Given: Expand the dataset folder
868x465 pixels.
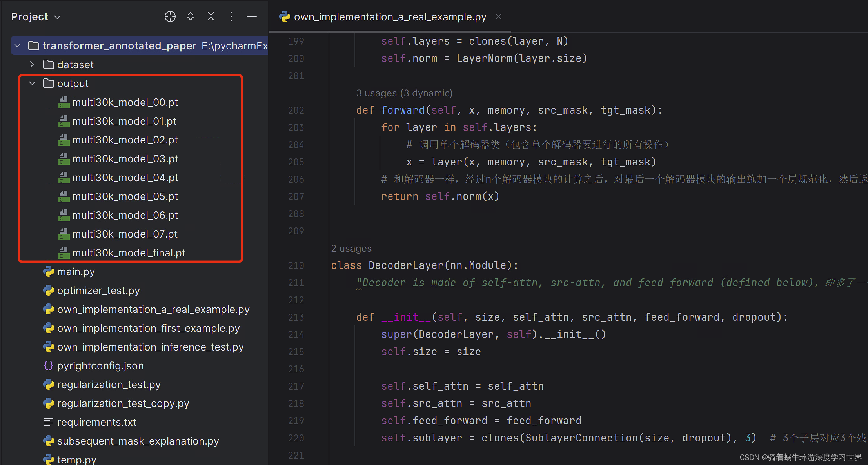Looking at the screenshot, I should click(x=32, y=64).
